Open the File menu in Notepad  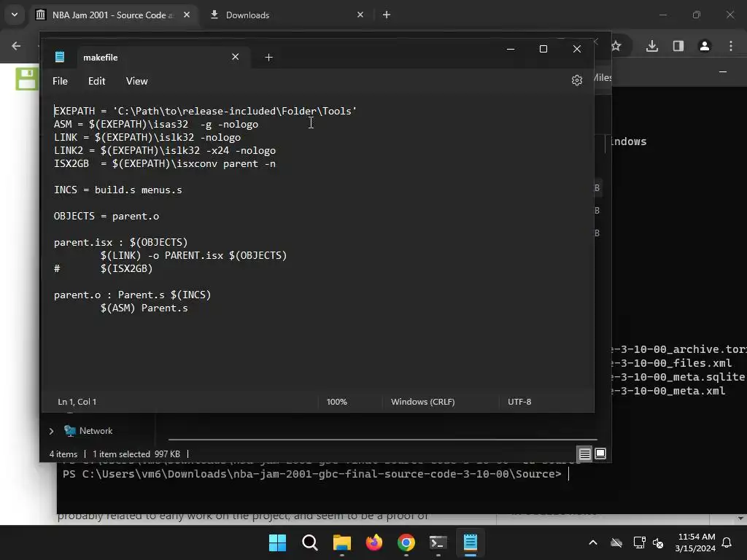click(60, 82)
